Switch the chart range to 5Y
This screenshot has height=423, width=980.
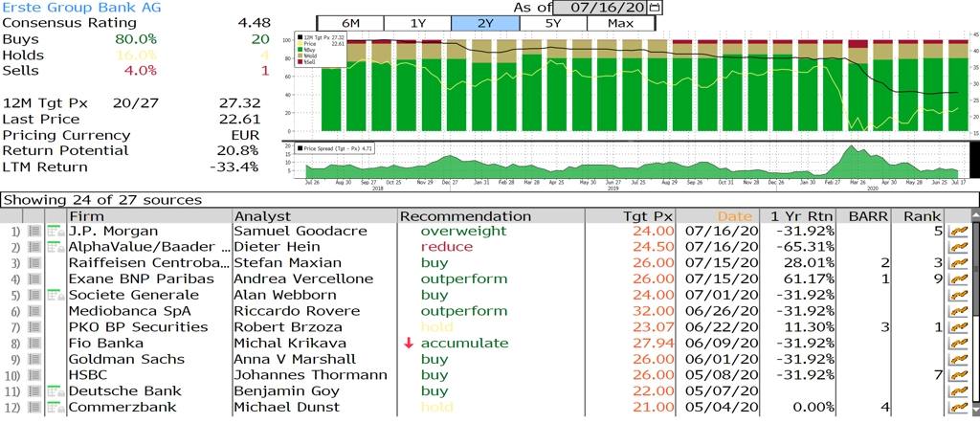click(553, 23)
